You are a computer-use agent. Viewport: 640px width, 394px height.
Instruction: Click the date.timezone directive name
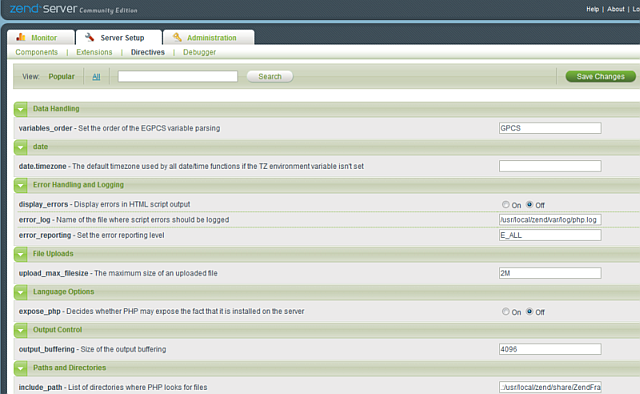[42, 166]
